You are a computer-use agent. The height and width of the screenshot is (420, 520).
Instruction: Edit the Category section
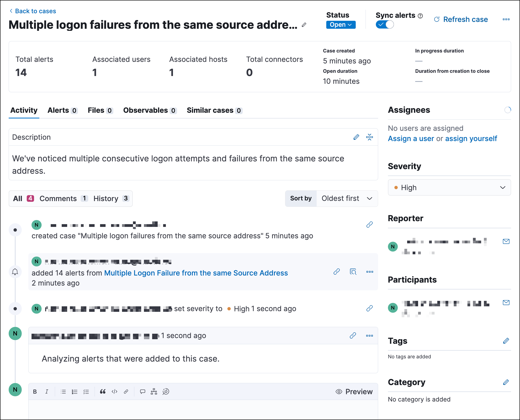point(506,382)
